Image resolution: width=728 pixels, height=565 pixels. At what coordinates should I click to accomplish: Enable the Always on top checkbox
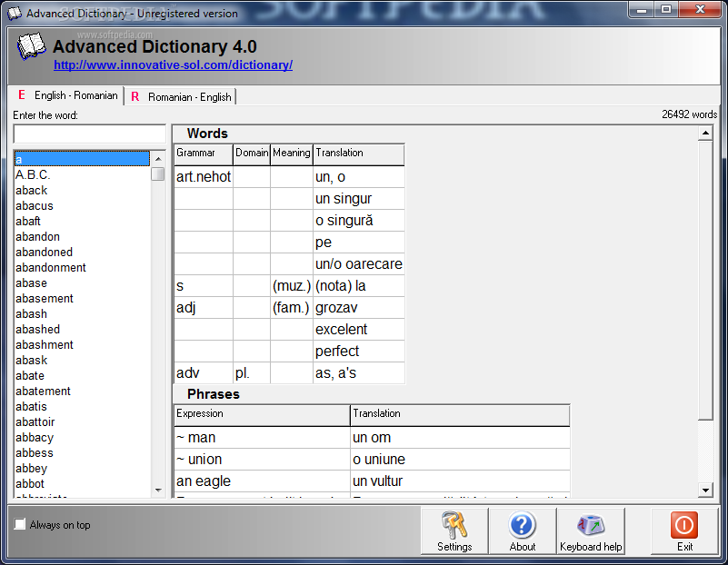click(x=19, y=524)
